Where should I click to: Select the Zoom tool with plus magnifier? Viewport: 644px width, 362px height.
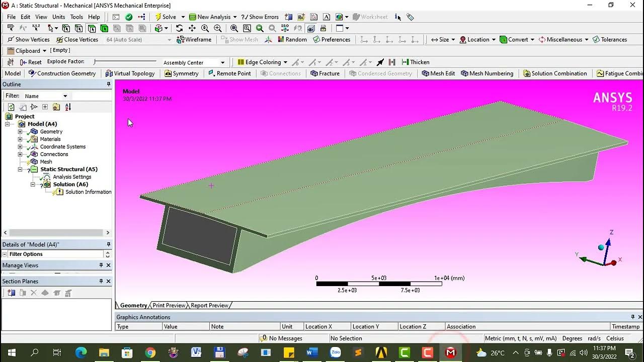(205, 28)
